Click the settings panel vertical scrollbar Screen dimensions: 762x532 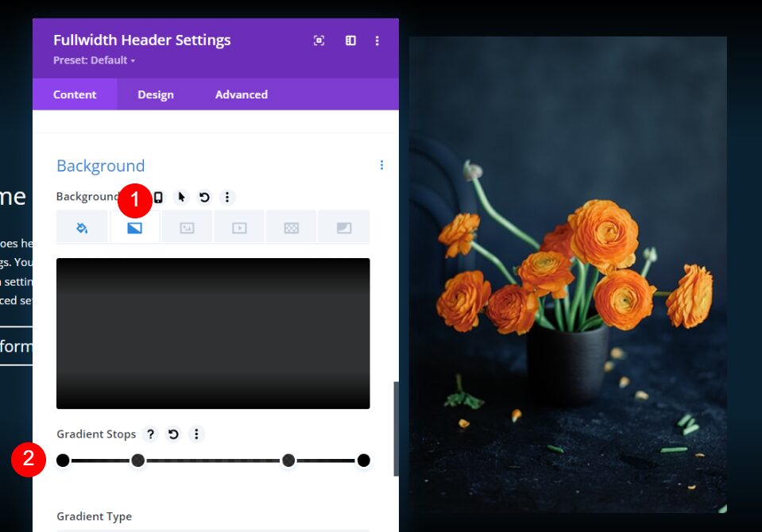pyautogui.click(x=396, y=429)
